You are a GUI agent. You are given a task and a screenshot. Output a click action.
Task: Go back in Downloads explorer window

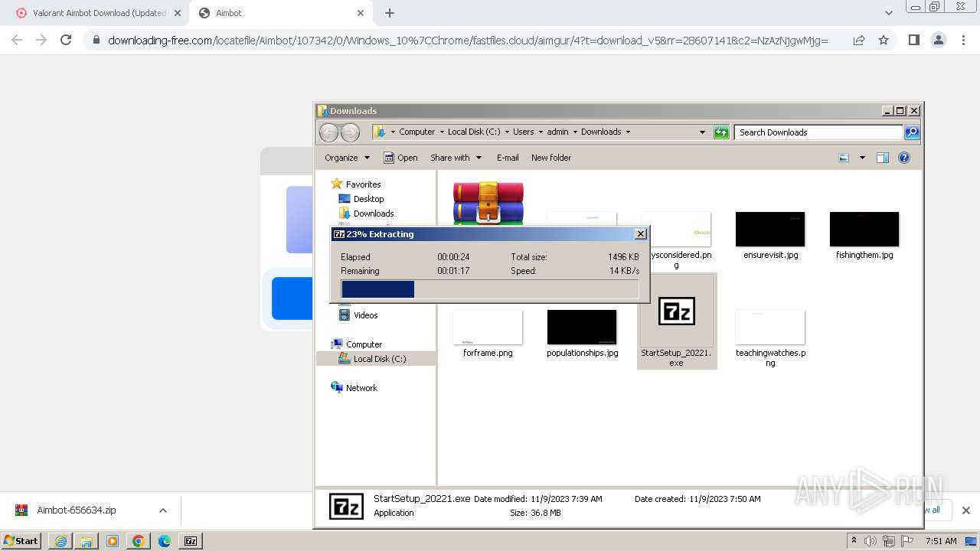pos(328,132)
